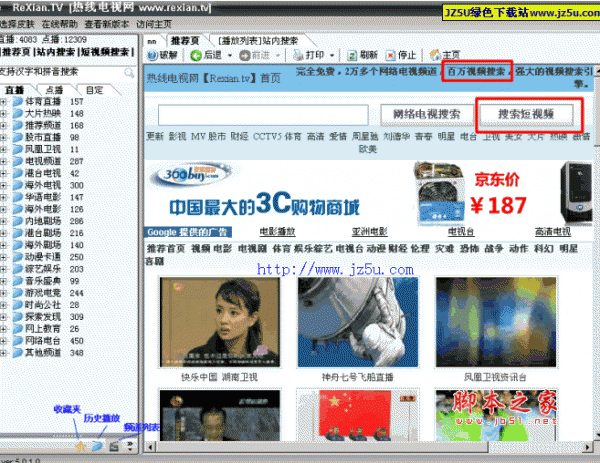Click the refresh (刷新) toolbar icon
The width and height of the screenshot is (600, 463).
352,55
